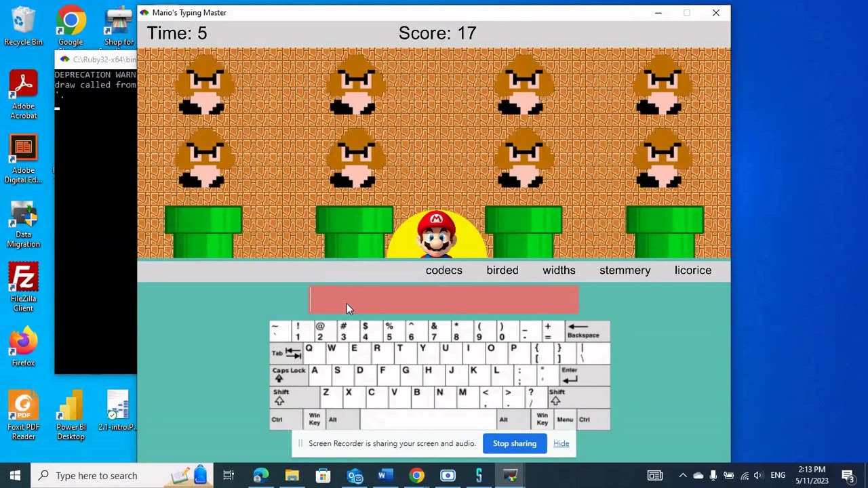Open Recycle Bin desktop icon
This screenshot has width=868, height=488.
(23, 27)
